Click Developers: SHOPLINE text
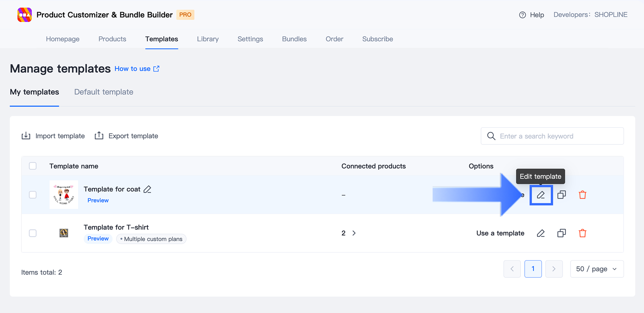The height and width of the screenshot is (313, 644). pos(591,15)
